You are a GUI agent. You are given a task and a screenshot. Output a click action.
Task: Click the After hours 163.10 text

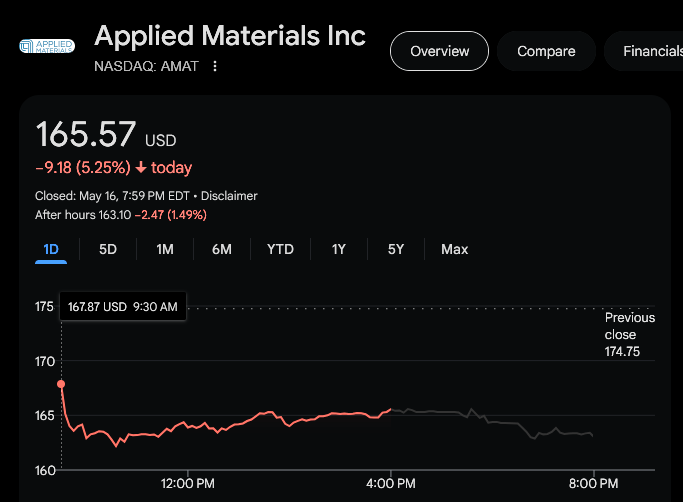pyautogui.click(x=83, y=215)
